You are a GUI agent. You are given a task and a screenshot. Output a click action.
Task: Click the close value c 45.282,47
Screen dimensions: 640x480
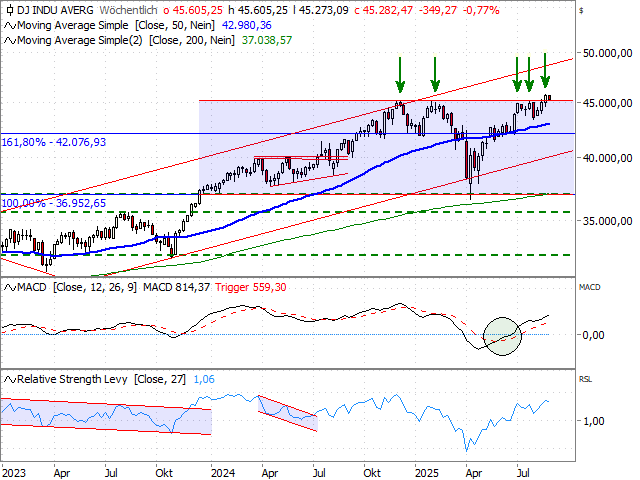point(384,10)
